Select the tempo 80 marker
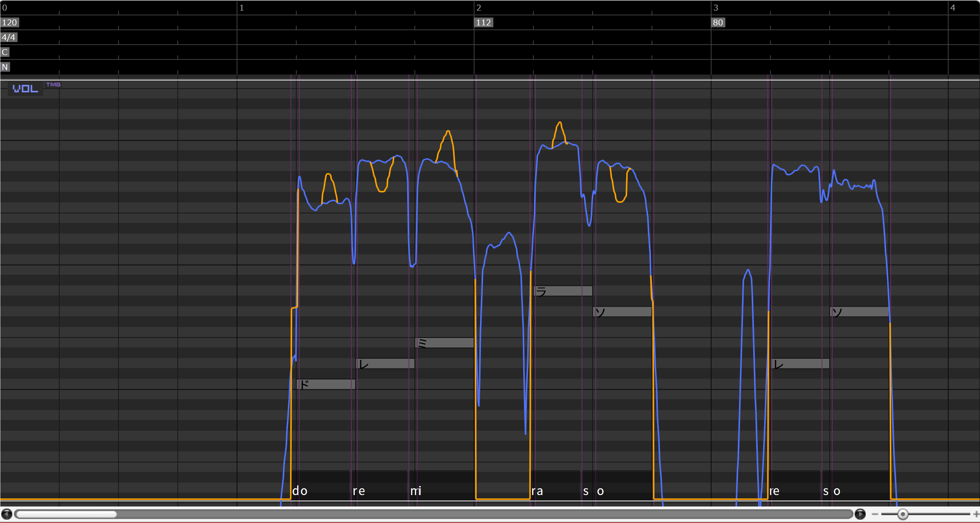980x523 pixels. pyautogui.click(x=718, y=22)
